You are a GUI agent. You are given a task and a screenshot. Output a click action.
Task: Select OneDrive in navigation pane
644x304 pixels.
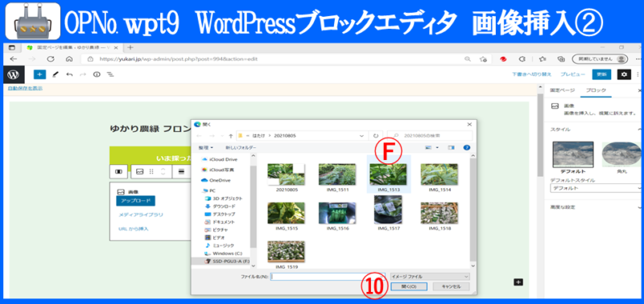[x=220, y=180]
